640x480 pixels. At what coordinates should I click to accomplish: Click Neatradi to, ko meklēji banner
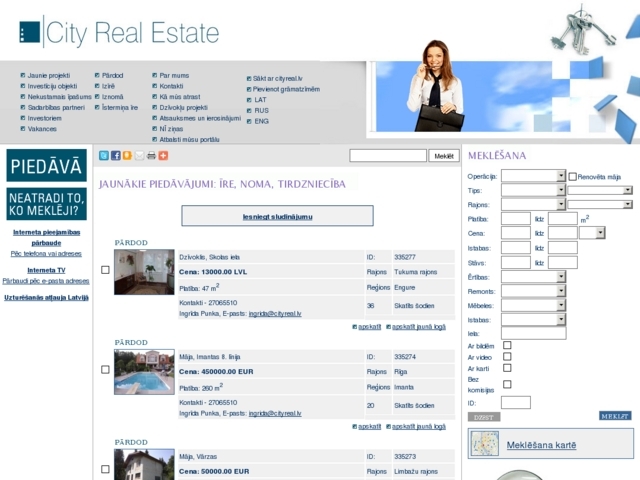46,204
